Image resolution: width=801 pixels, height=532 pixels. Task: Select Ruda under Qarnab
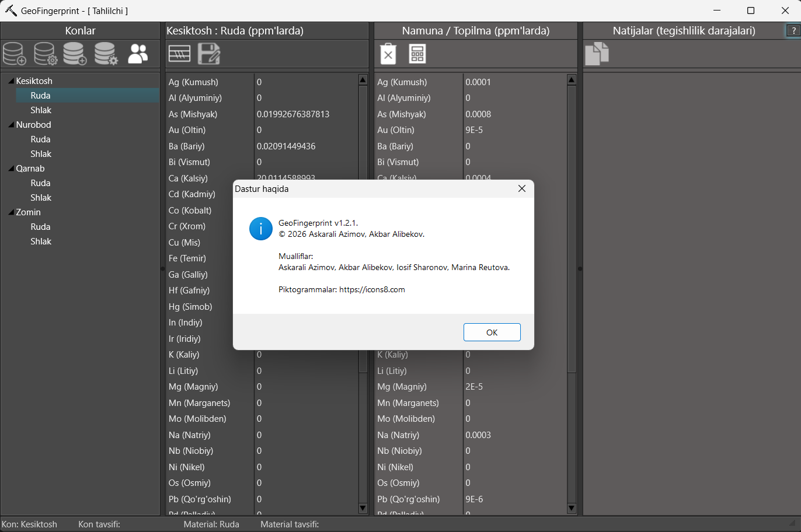(x=40, y=183)
